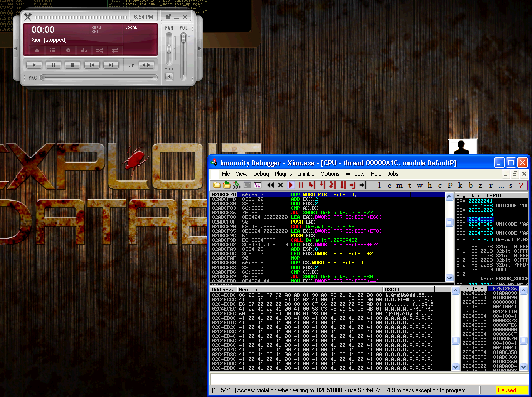Open memory map with the 'm' toolbar button

(400, 185)
